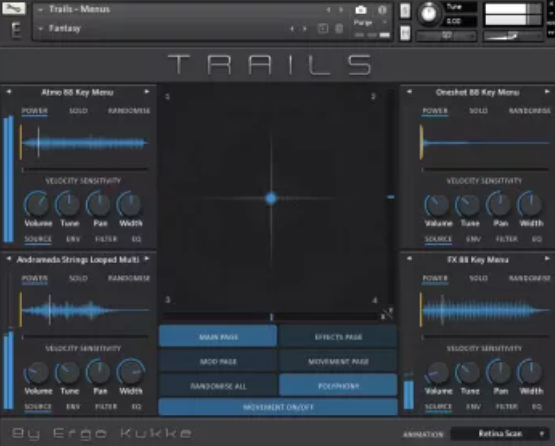Previous sound arrow for FX 88 Key Menu
The height and width of the screenshot is (446, 555).
click(409, 259)
